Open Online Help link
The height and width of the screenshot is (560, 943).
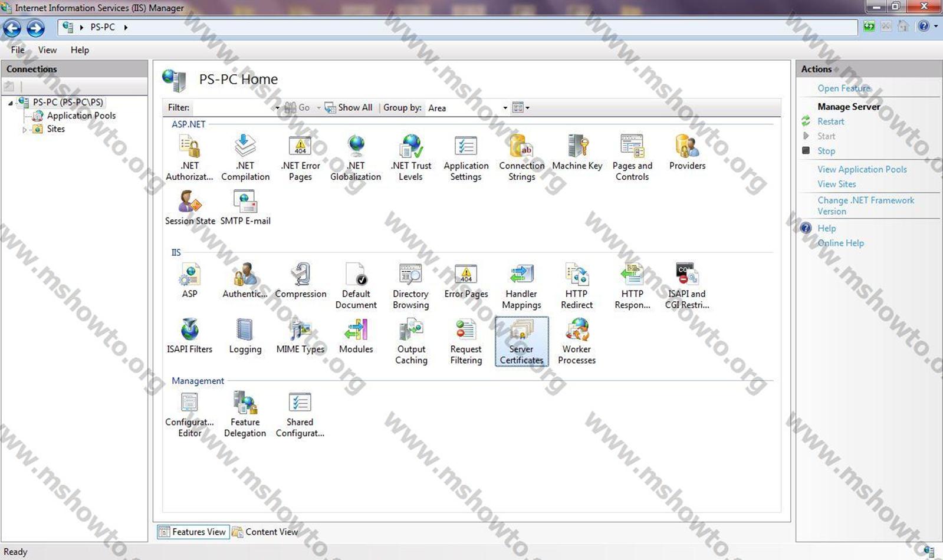(x=840, y=243)
